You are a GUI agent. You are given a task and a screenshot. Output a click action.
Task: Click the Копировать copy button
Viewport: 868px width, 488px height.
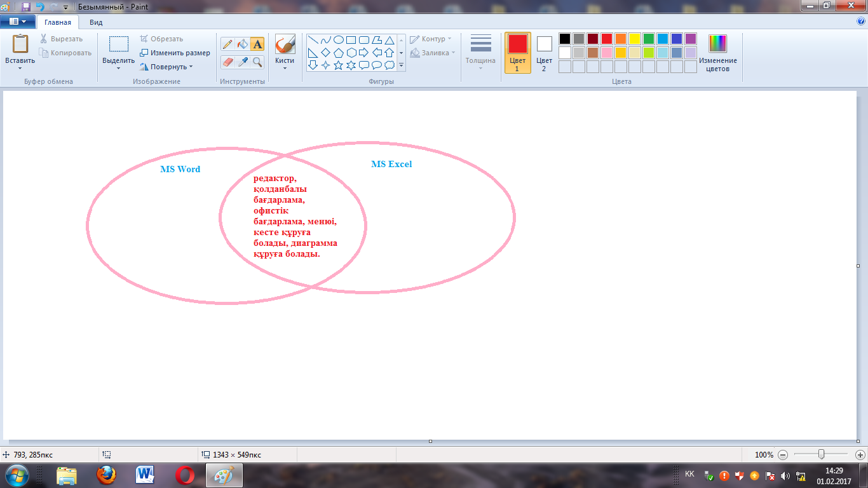coord(65,53)
